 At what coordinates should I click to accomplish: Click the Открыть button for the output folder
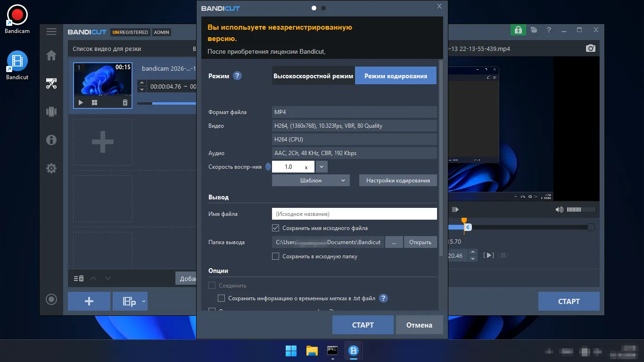click(420, 242)
